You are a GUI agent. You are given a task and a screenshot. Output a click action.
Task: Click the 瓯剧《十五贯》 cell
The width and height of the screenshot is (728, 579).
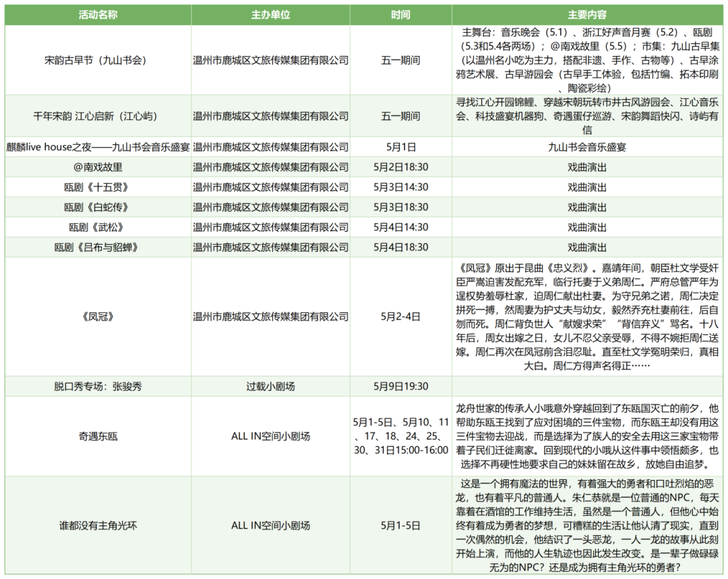click(98, 187)
